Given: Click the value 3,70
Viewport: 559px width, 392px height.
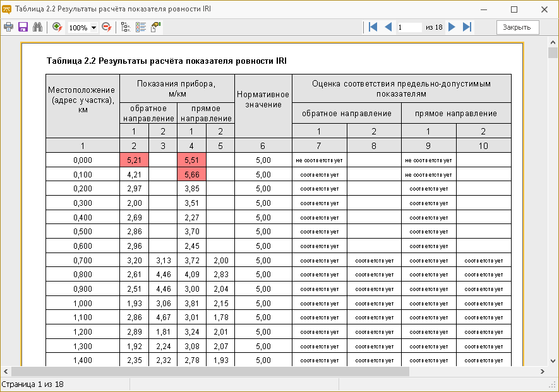Looking at the screenshot, I should point(191,232).
